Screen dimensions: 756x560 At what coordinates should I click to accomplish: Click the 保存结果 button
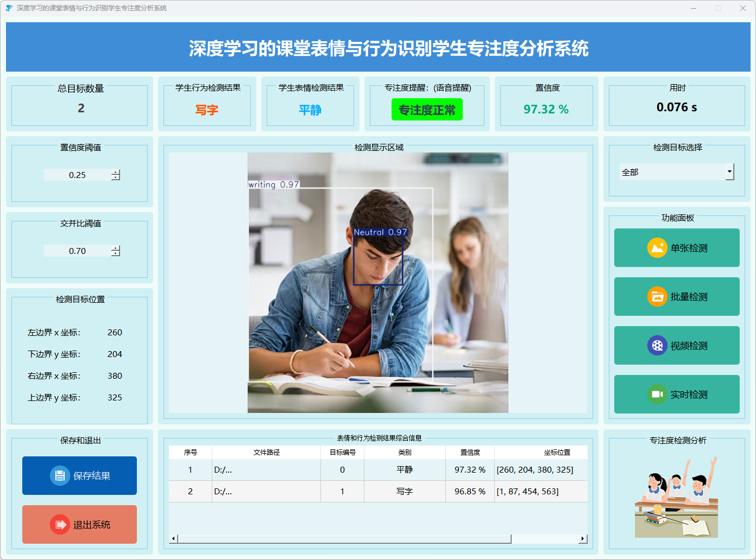79,476
